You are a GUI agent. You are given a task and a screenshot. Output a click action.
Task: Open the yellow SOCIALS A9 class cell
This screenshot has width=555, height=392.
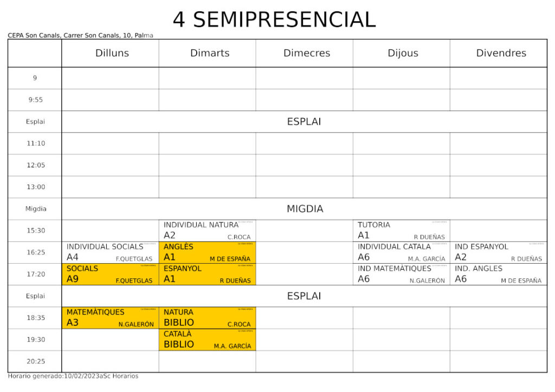click(110, 275)
